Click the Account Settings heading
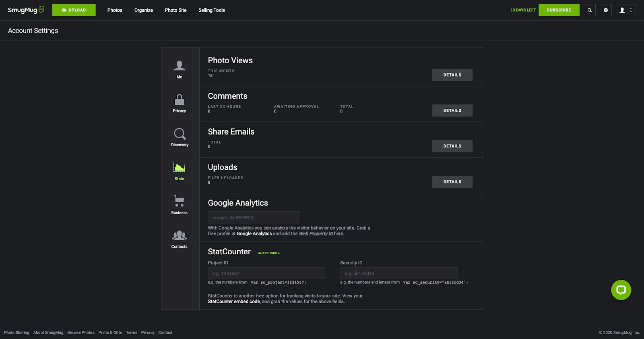This screenshot has height=339, width=644. 33,31
